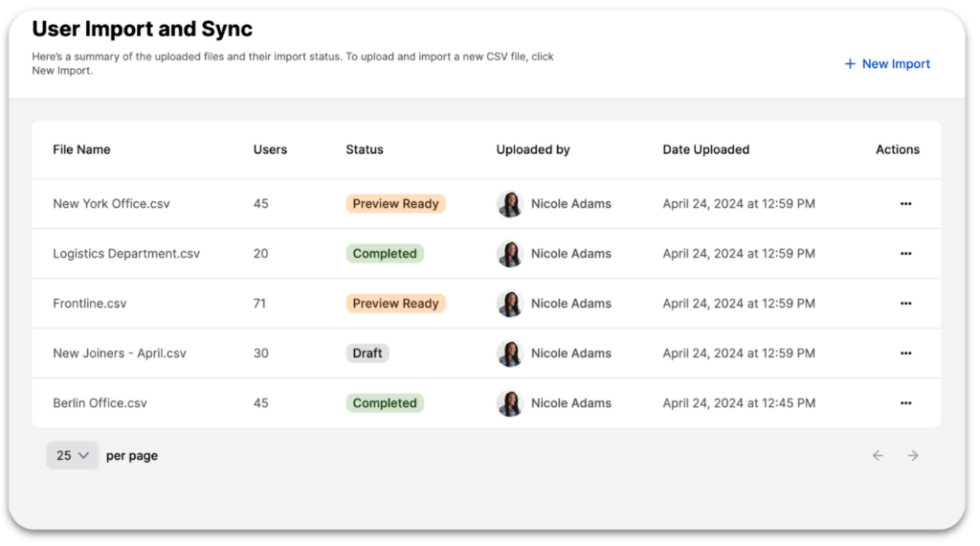Click Nicole Adams avatar in Berlin Office row

[510, 403]
